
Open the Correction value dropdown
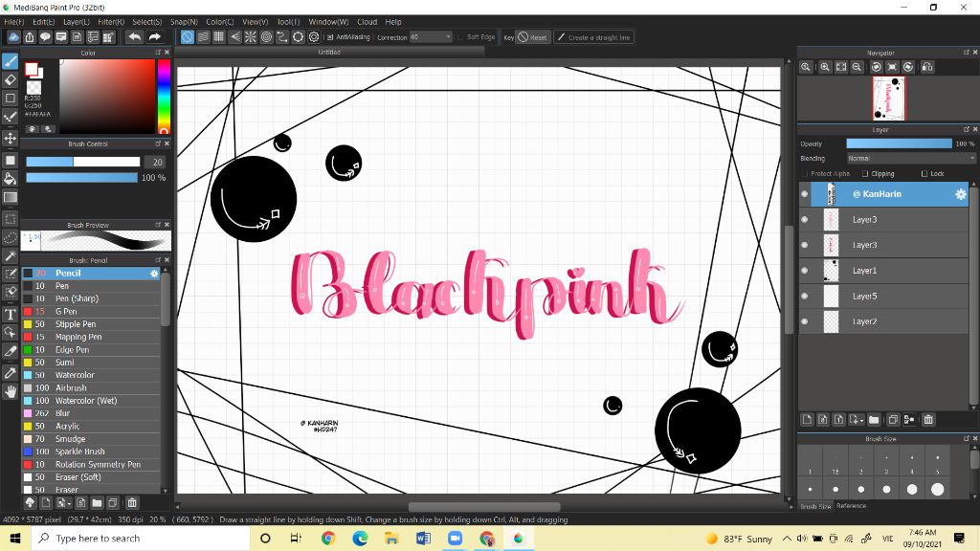(431, 37)
